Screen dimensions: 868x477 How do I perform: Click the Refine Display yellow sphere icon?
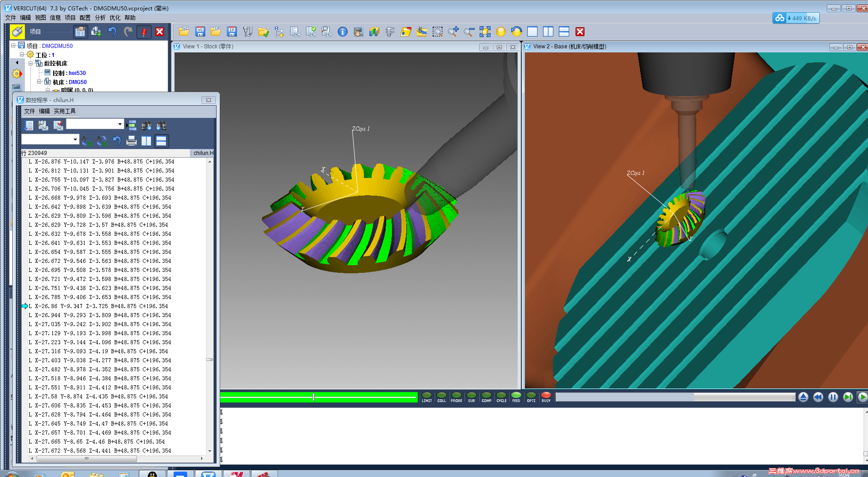coord(501,32)
